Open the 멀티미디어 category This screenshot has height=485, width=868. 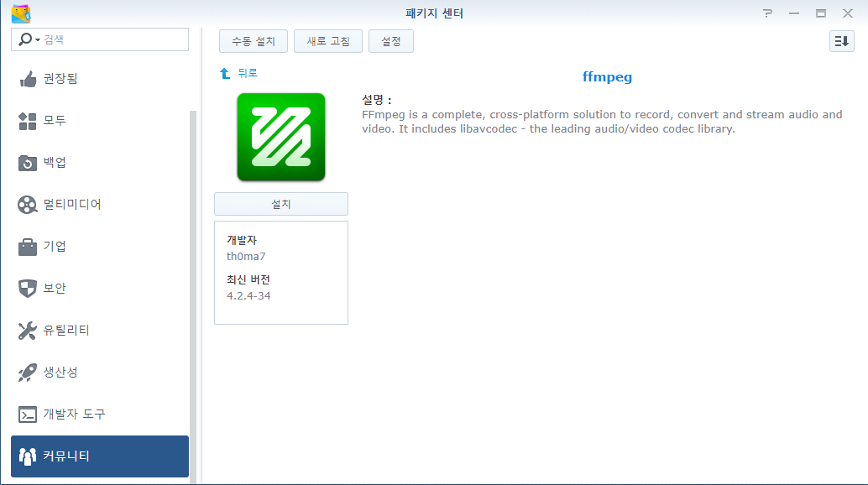pos(72,205)
